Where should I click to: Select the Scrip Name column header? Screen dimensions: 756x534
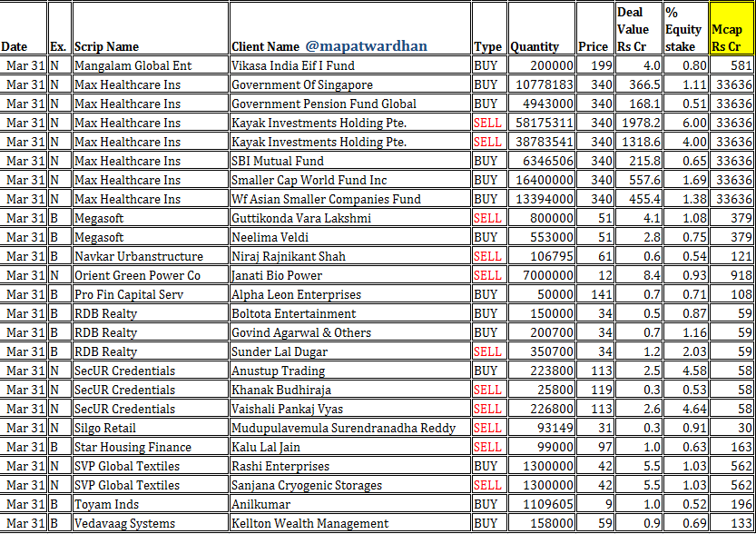pyautogui.click(x=150, y=28)
